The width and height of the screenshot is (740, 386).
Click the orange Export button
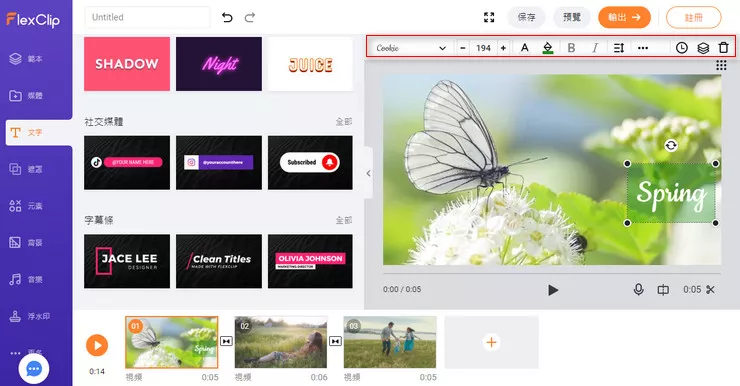(x=624, y=17)
